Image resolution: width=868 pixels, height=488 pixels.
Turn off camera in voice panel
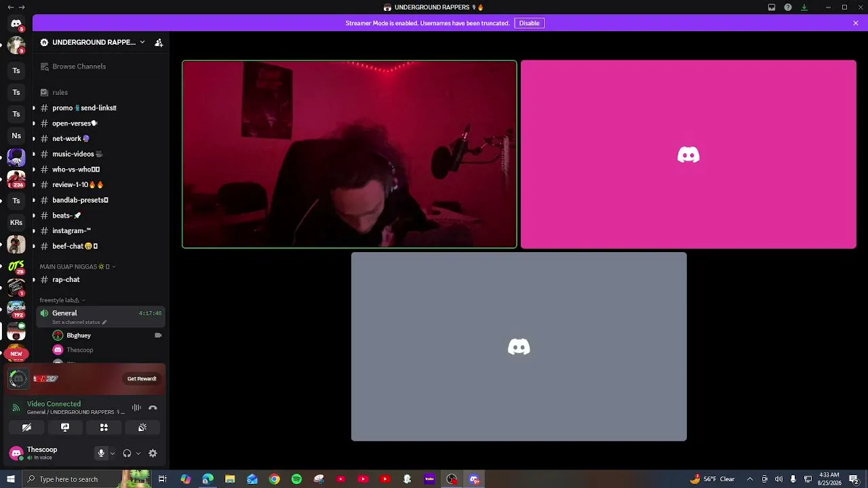(26, 428)
